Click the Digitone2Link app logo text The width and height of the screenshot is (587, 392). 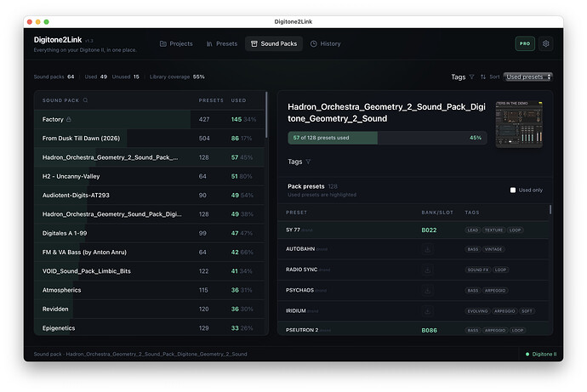click(58, 40)
